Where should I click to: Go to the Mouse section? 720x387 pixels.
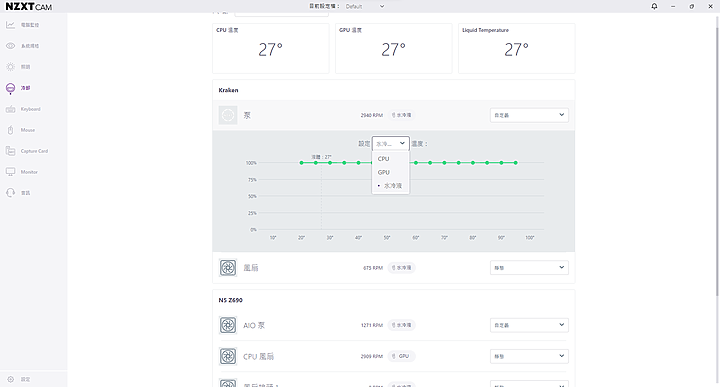point(21,130)
